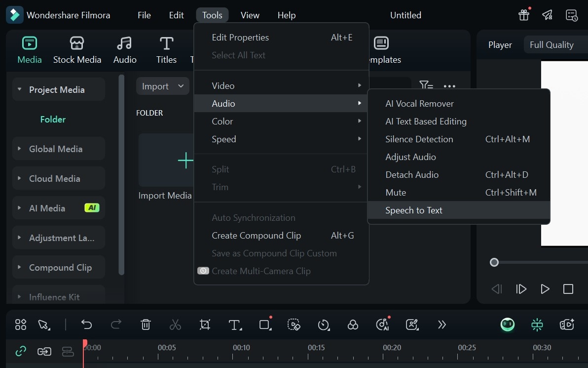
Task: Collapse the Project Media tree
Action: pyautogui.click(x=20, y=89)
